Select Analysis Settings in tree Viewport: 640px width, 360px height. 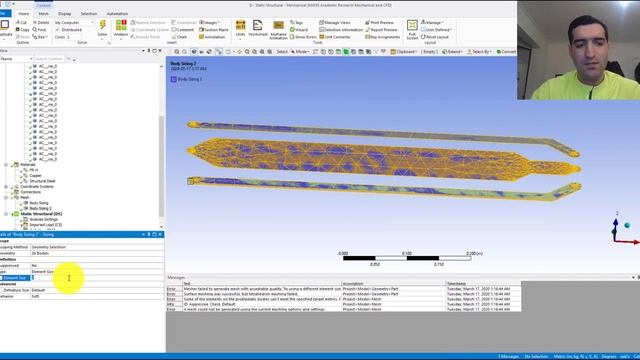pos(43,219)
